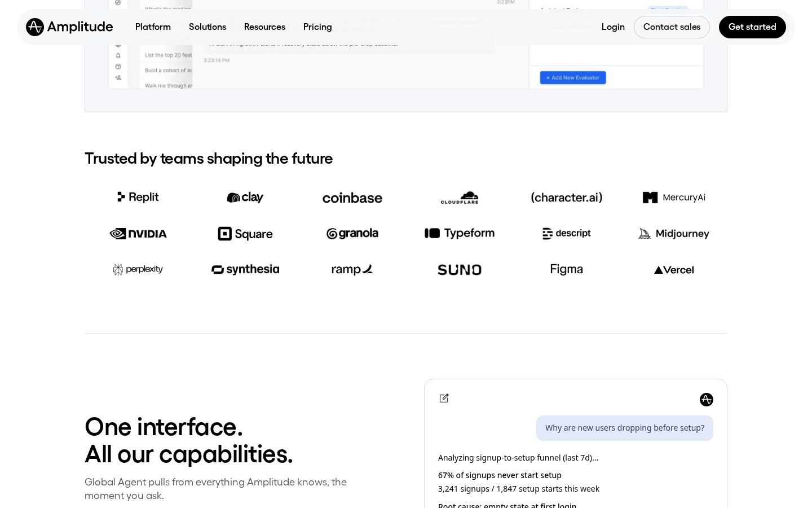
Task: Click the character.ai logo
Action: (567, 198)
